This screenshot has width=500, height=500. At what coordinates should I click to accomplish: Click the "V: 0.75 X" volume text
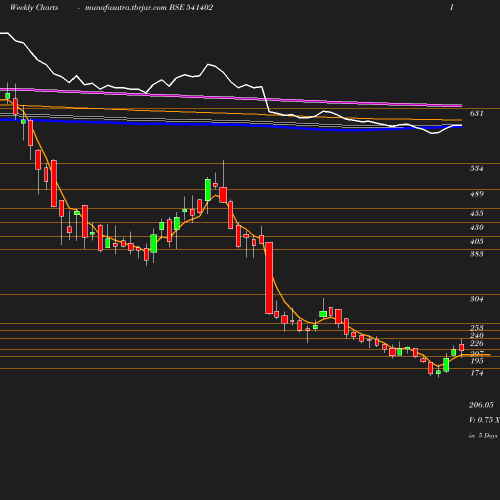484,420
